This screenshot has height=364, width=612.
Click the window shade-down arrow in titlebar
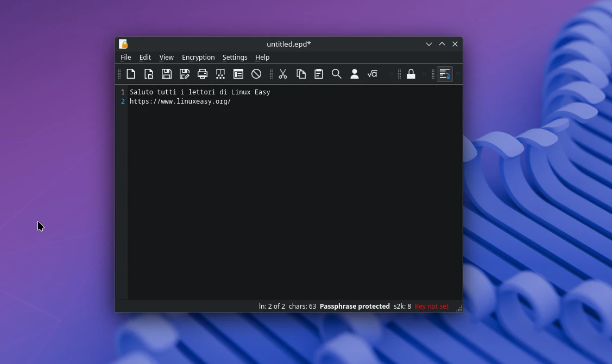click(x=429, y=44)
